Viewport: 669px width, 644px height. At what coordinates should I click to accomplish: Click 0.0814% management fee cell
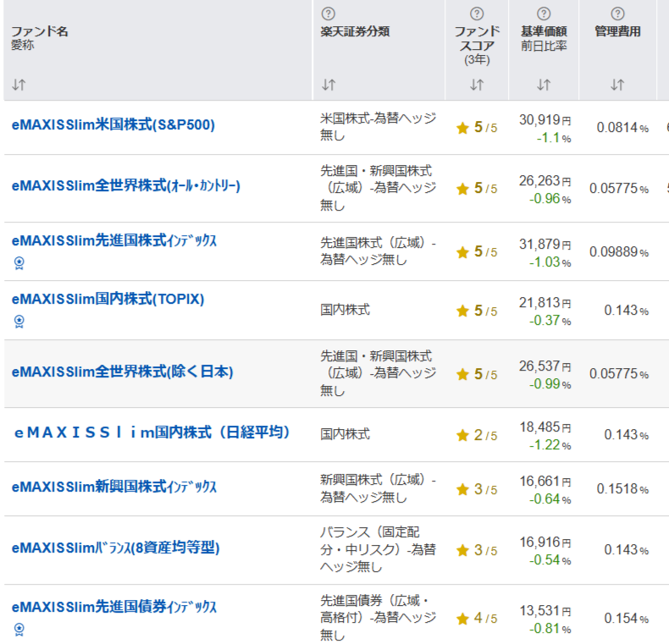(622, 128)
